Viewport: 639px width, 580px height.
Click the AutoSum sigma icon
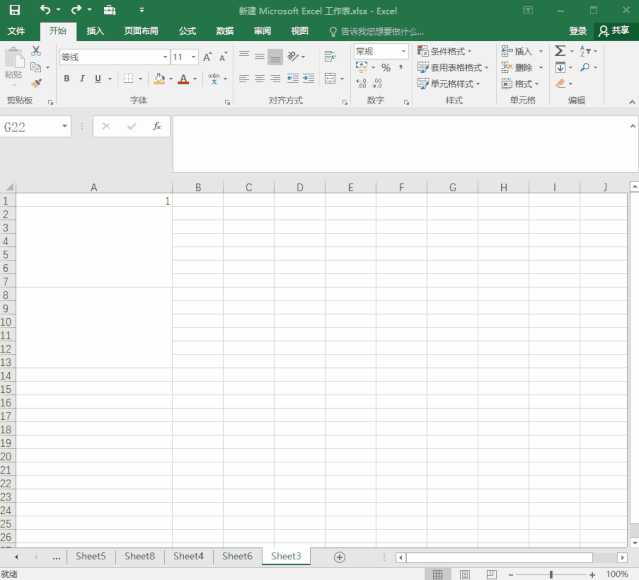[560, 51]
